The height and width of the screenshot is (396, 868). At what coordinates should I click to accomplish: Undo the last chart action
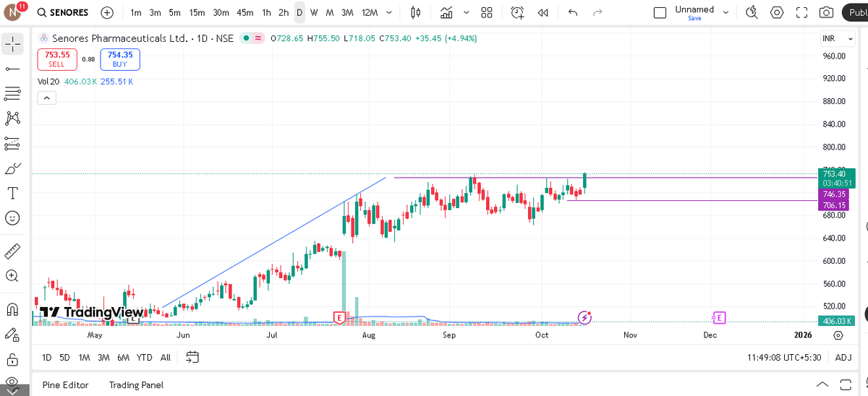573,12
